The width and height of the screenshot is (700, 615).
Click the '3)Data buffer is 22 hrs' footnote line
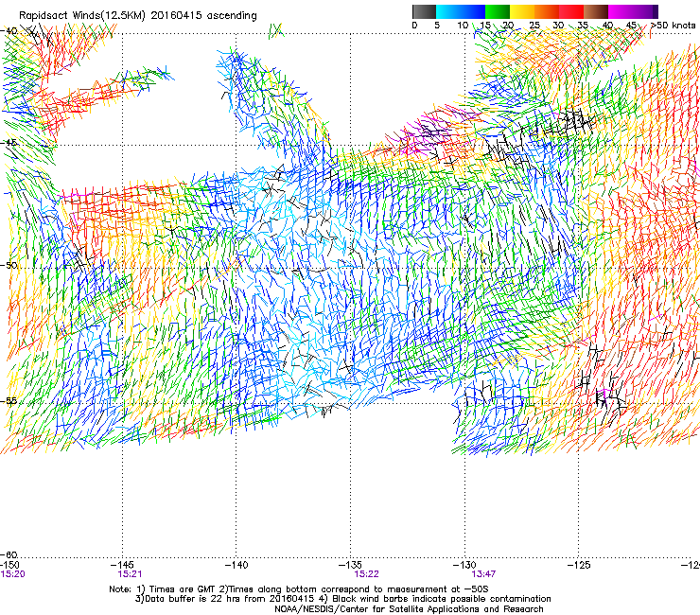pos(342,599)
